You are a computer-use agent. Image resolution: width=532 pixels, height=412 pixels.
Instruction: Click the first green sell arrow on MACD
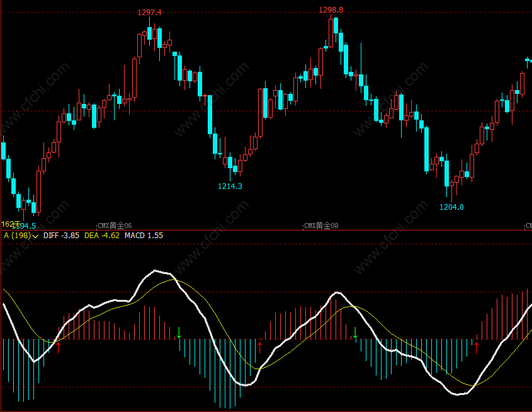tap(179, 333)
